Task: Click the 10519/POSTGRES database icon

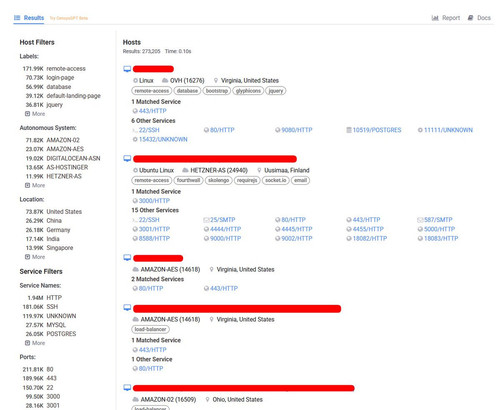Action: click(349, 130)
